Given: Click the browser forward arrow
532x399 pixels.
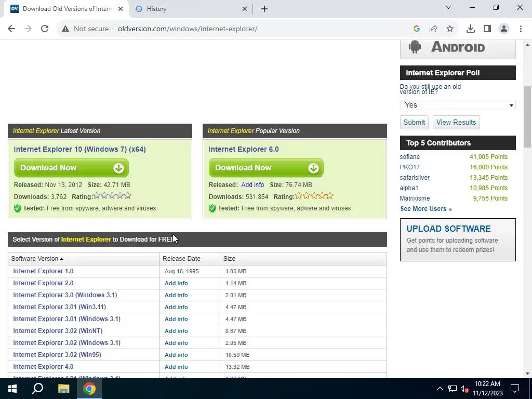Looking at the screenshot, I should [28, 29].
